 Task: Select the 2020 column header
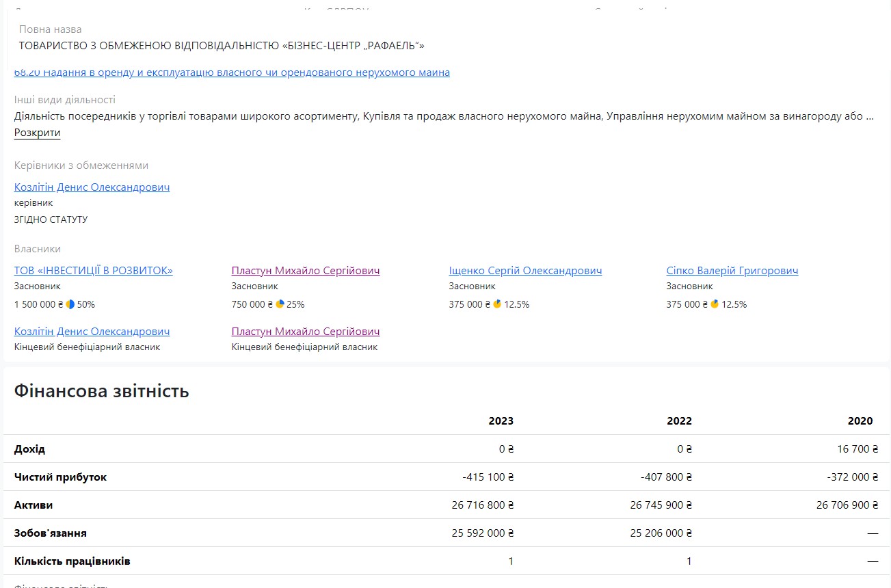pos(860,421)
